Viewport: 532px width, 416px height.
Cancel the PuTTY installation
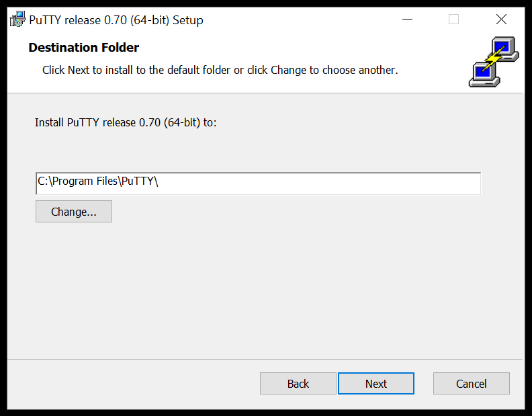pyautogui.click(x=471, y=384)
